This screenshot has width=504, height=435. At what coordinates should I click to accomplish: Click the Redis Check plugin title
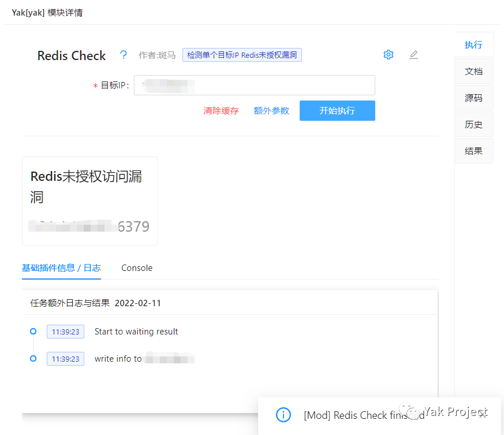72,55
